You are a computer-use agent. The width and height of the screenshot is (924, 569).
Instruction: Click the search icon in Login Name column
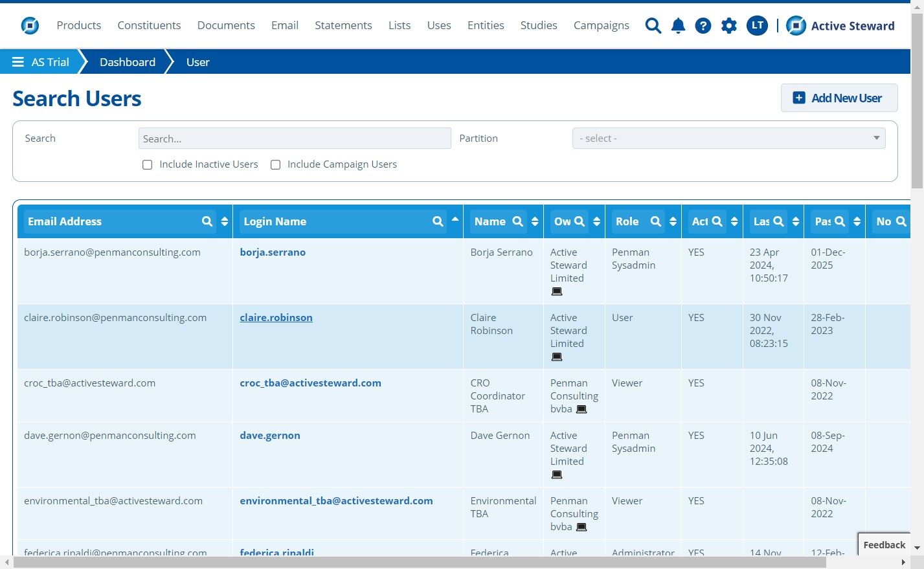coord(438,221)
